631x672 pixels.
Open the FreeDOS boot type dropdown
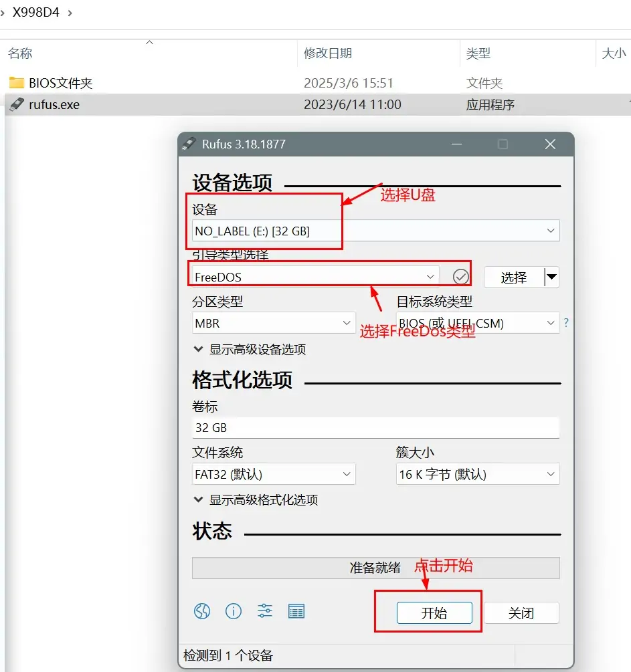314,277
